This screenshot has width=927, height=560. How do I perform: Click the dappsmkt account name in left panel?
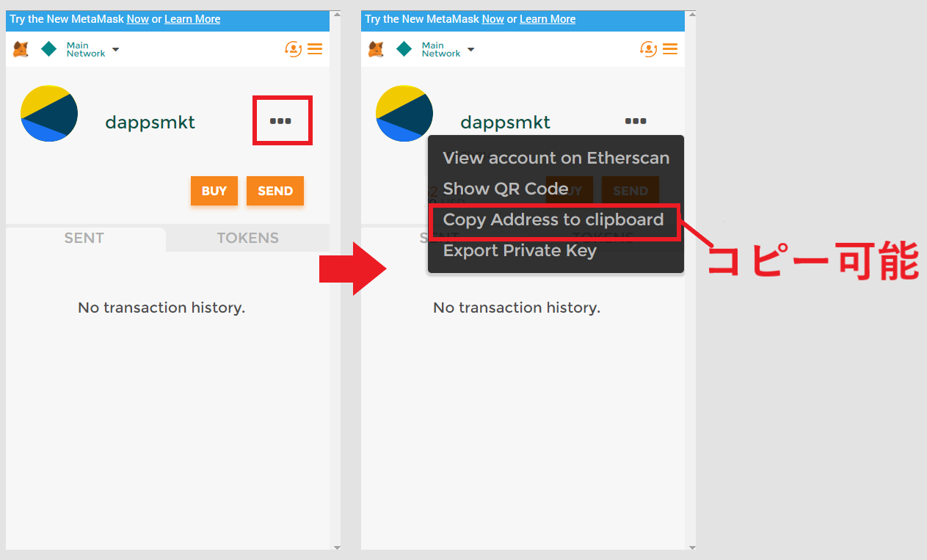[x=150, y=122]
